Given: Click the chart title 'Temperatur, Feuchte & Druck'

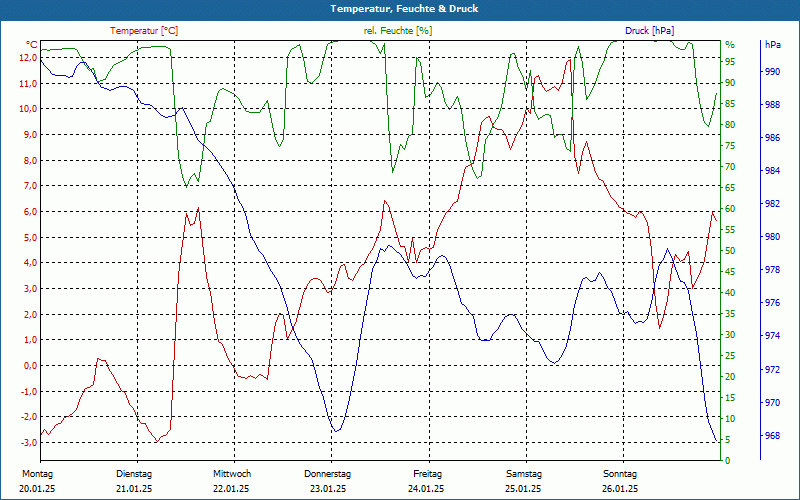Looking at the screenshot, I should point(404,9).
